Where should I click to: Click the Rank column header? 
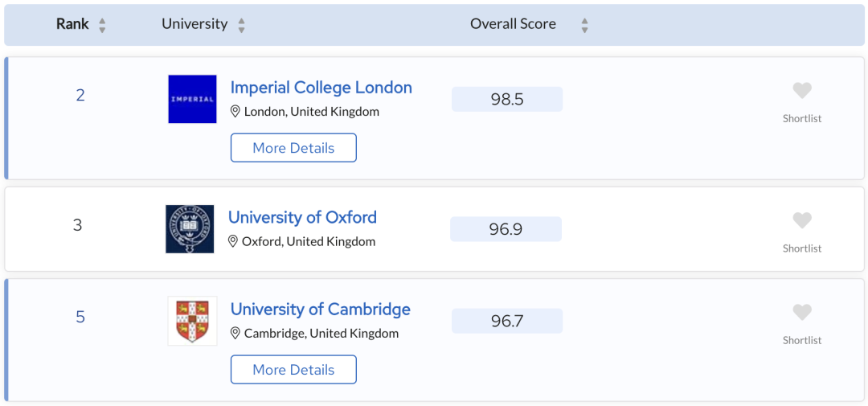pos(72,24)
